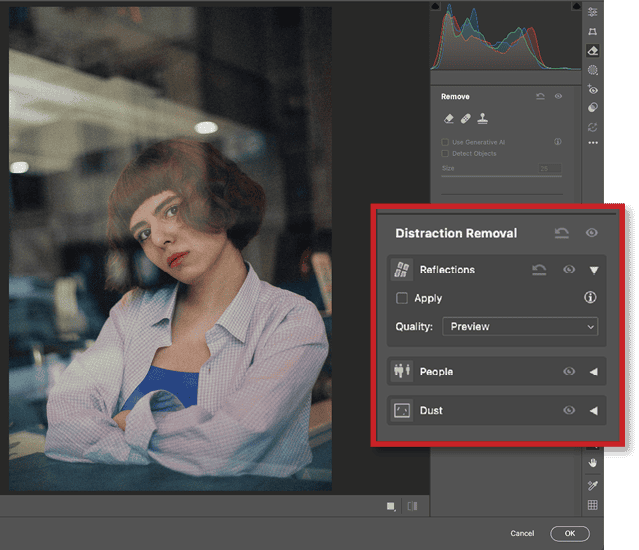Click the Red Eye removal icon
Viewport: 639px width, 550px height.
[x=593, y=89]
